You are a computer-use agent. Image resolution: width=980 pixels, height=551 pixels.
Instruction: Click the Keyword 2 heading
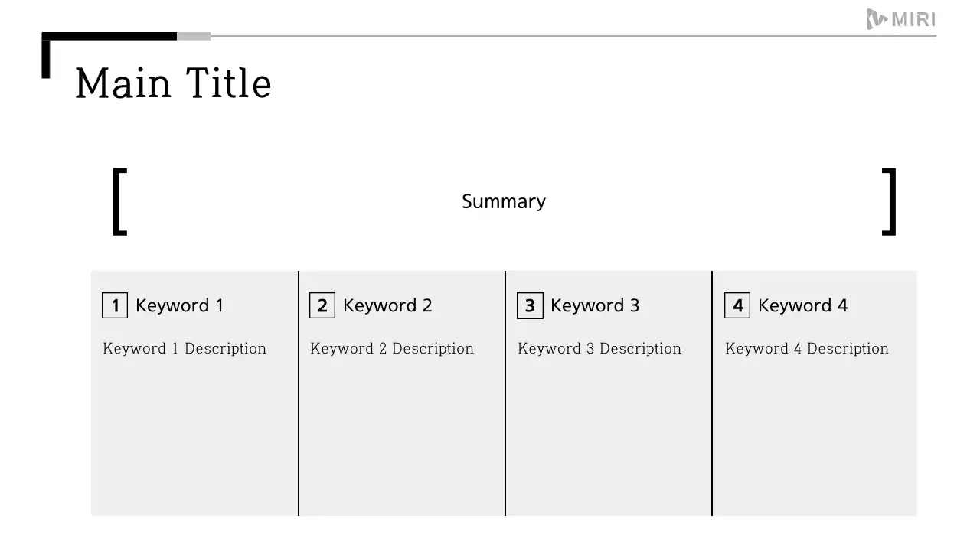[387, 305]
